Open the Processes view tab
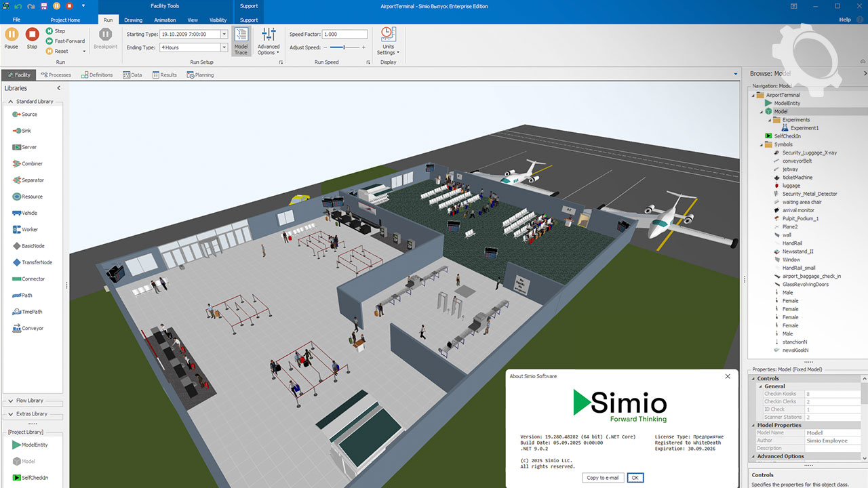Viewport: 868px width, 488px height. [56, 75]
